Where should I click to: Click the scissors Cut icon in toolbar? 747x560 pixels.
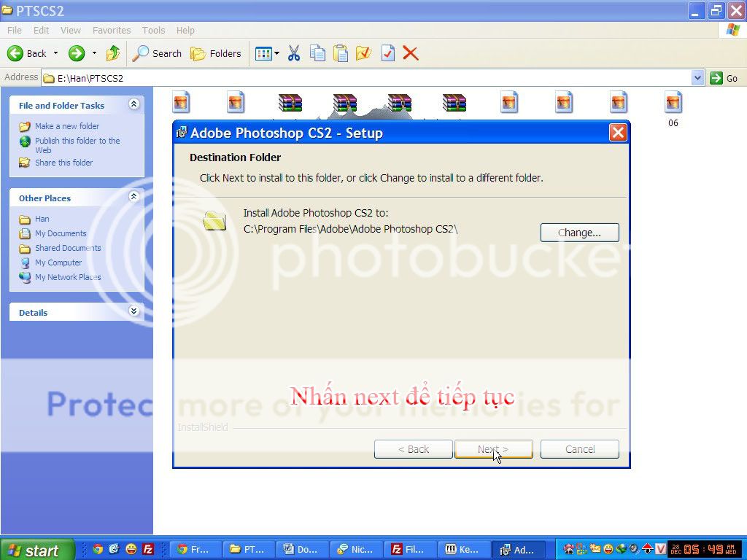click(x=294, y=53)
